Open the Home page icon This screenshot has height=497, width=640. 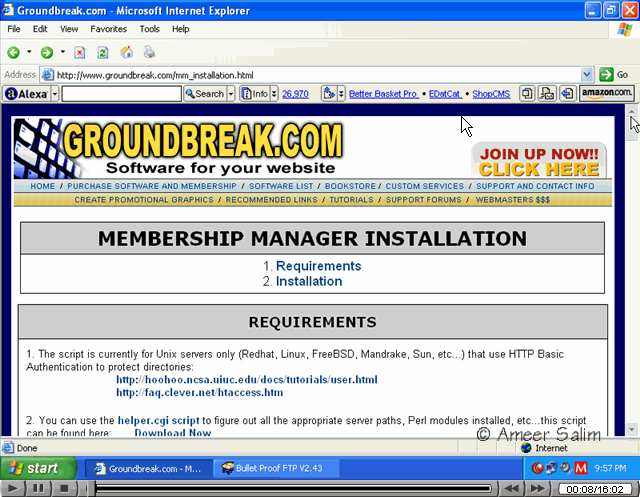[127, 52]
